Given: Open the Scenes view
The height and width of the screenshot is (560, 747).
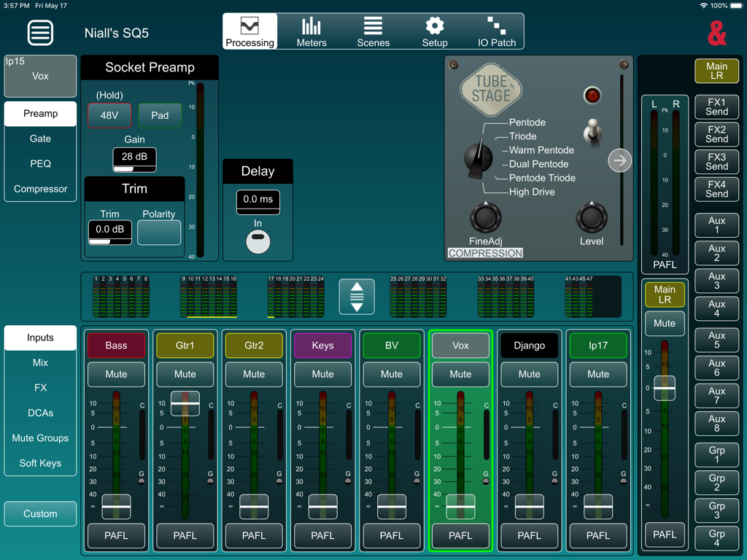Looking at the screenshot, I should (373, 31).
